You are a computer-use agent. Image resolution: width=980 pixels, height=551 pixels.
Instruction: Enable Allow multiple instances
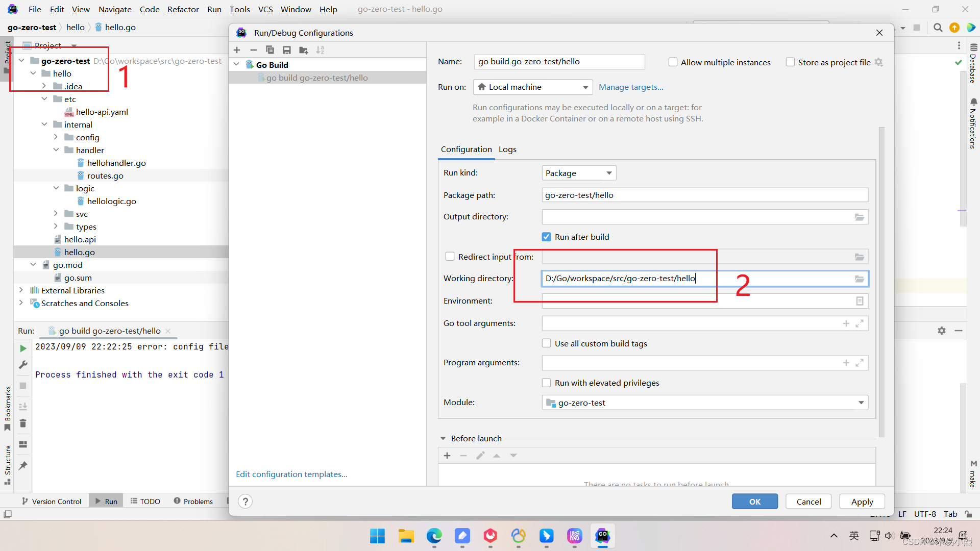tap(673, 62)
